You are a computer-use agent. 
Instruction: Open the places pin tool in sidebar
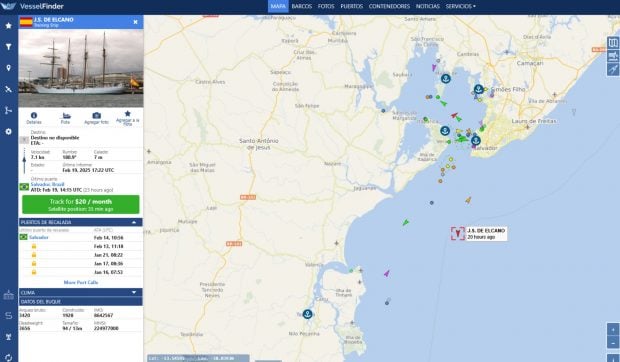coord(8,68)
